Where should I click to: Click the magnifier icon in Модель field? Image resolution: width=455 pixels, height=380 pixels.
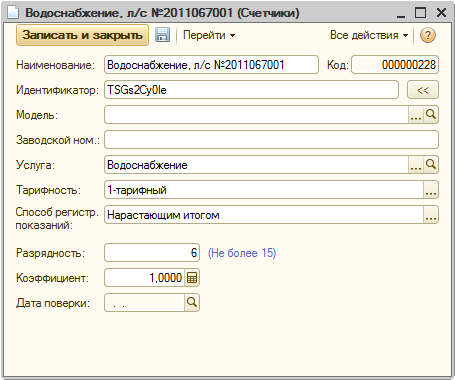431,115
